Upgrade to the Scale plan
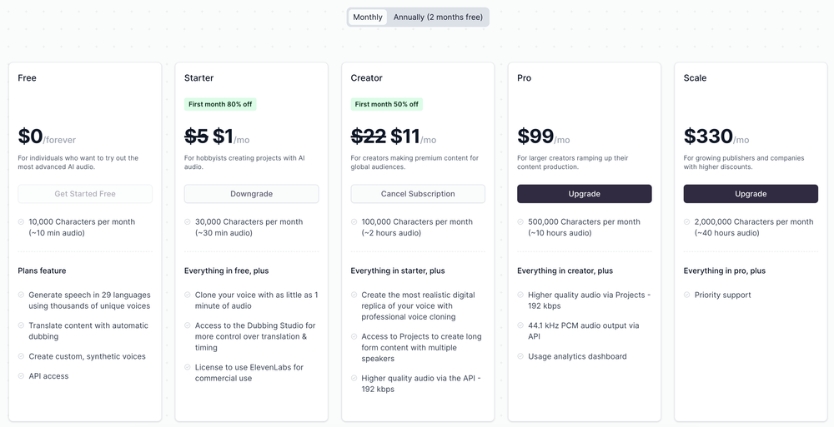Image resolution: width=834 pixels, height=427 pixels. coord(751,194)
